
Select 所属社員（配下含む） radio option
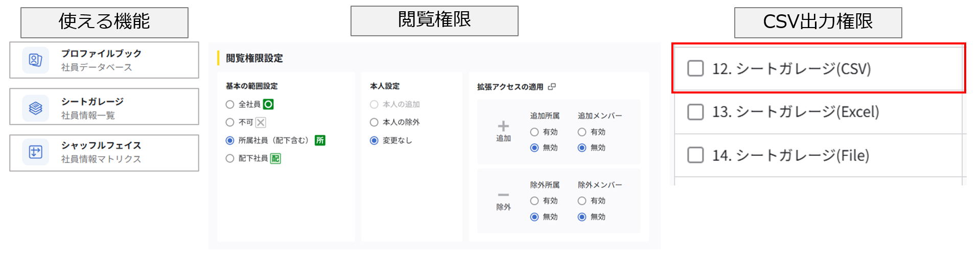[x=230, y=140]
